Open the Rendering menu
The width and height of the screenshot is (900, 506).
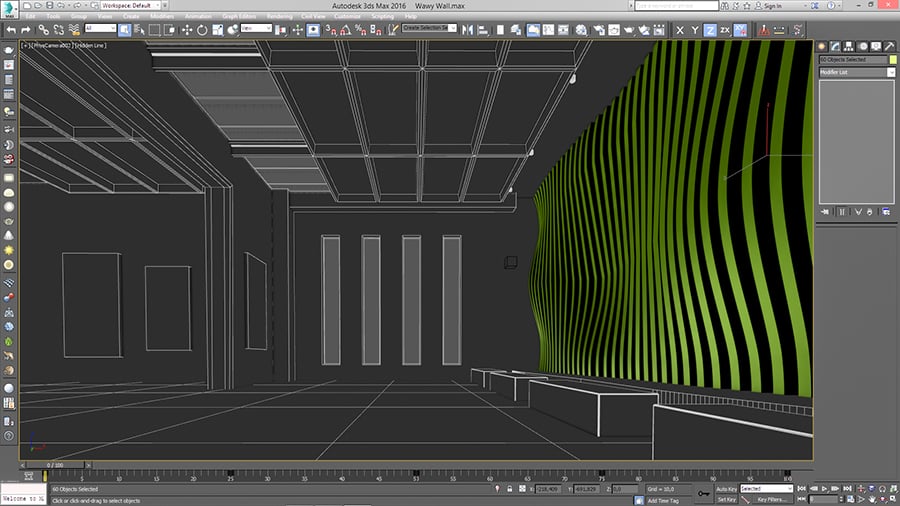(280, 17)
